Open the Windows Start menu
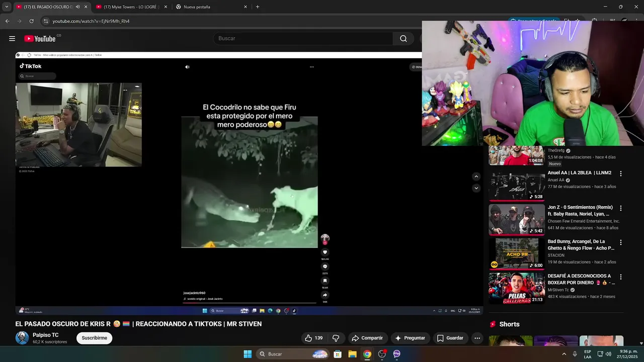Screen dimensions: 644x362 click(x=248, y=354)
